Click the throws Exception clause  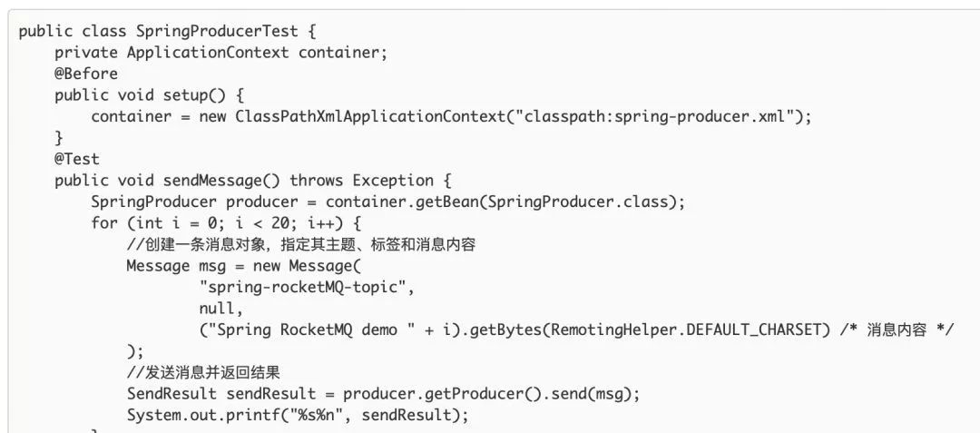370,181
